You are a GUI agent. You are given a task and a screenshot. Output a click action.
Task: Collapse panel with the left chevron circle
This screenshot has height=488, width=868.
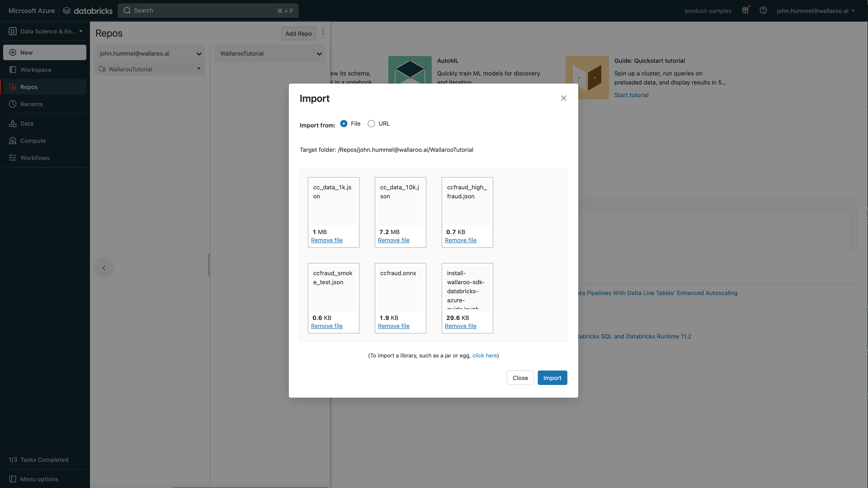tap(104, 268)
